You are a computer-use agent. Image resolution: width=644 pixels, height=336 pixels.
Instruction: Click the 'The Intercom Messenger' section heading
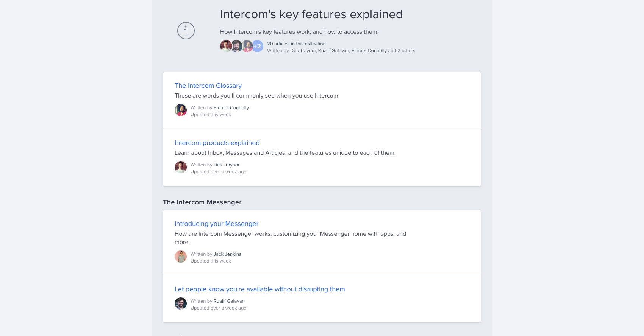coord(202,202)
